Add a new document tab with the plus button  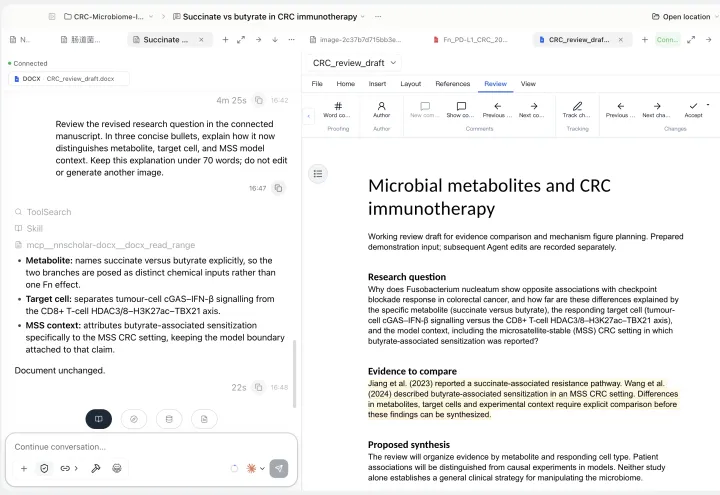click(644, 39)
